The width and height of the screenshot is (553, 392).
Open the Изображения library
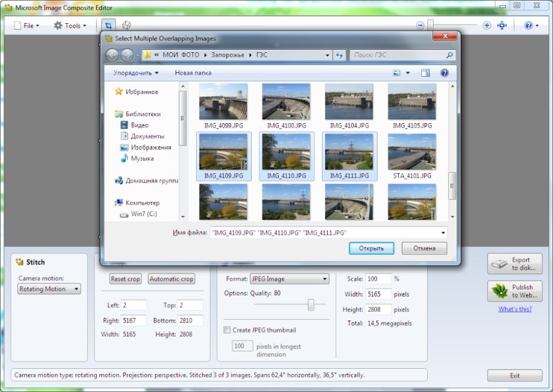146,148
